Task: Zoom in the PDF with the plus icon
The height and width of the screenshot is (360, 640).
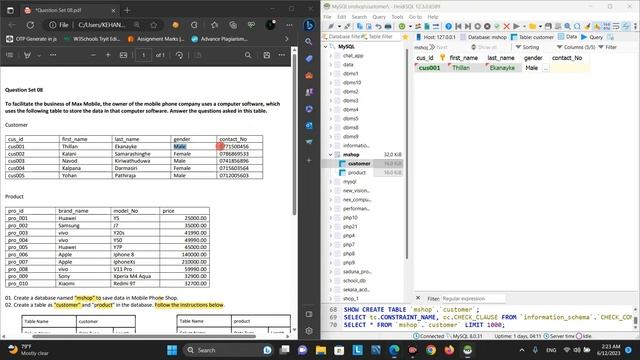Action: click(108, 55)
